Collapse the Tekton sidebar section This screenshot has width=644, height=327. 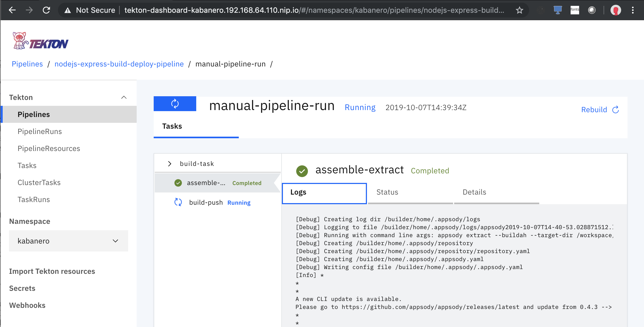coord(124,97)
